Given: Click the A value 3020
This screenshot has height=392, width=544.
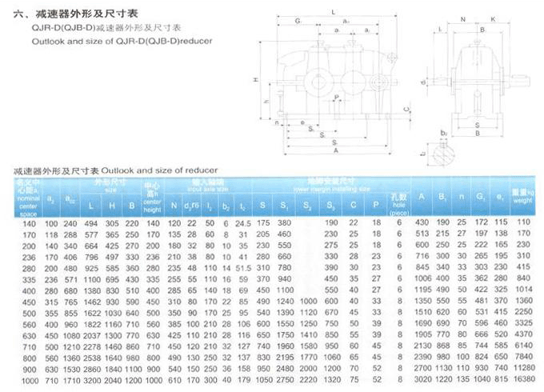Looking at the screenshot, I should pyautogui.click(x=423, y=379).
